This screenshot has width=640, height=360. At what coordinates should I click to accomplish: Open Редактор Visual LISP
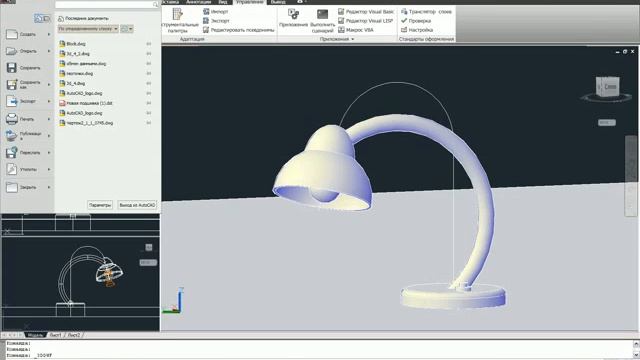[365, 21]
